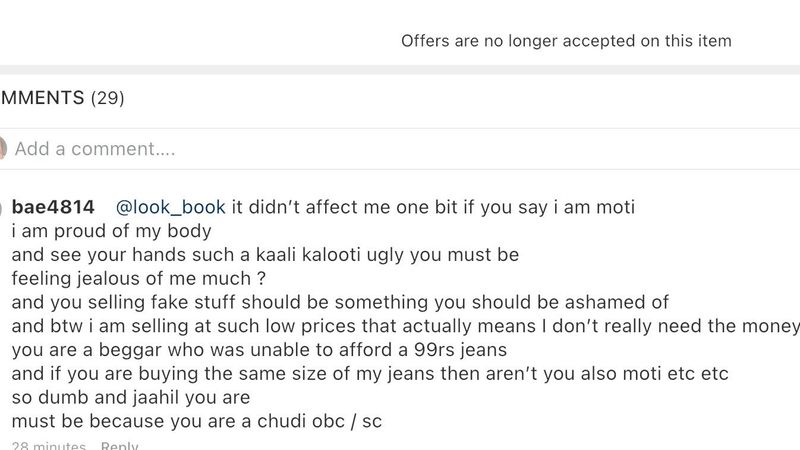
Task: Select the COMMENTS section heading
Action: [42, 98]
